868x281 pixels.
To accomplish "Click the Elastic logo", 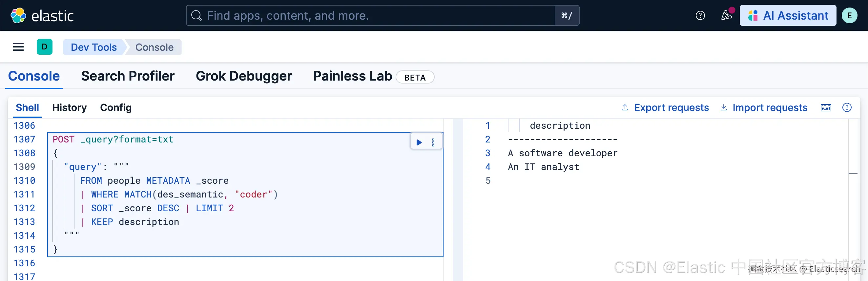I will [x=42, y=15].
